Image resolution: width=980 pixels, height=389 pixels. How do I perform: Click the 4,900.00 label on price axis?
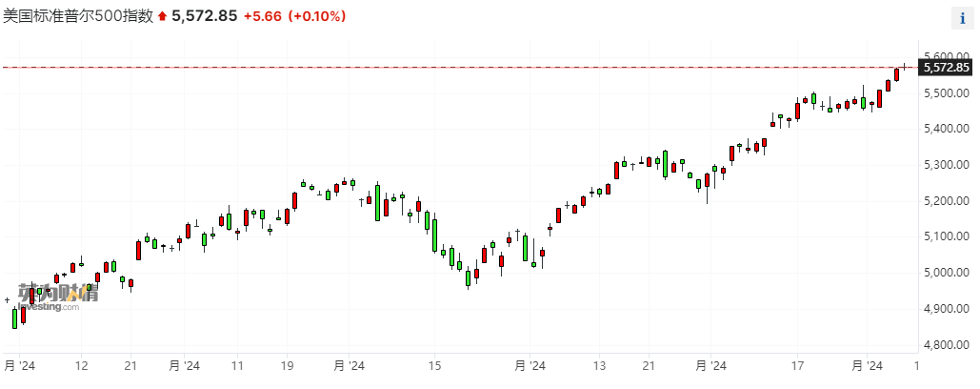[947, 310]
